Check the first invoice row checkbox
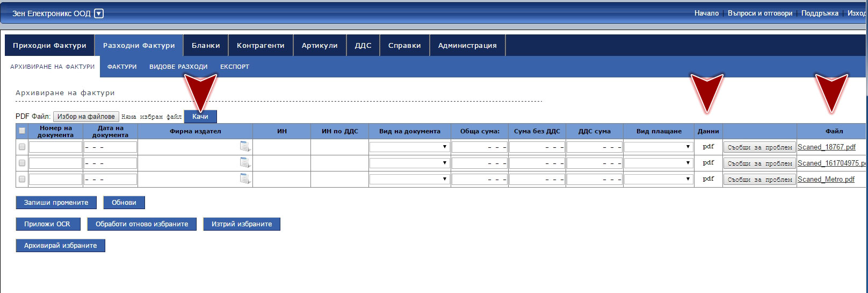Viewport: 868px width, 293px height. [x=22, y=147]
